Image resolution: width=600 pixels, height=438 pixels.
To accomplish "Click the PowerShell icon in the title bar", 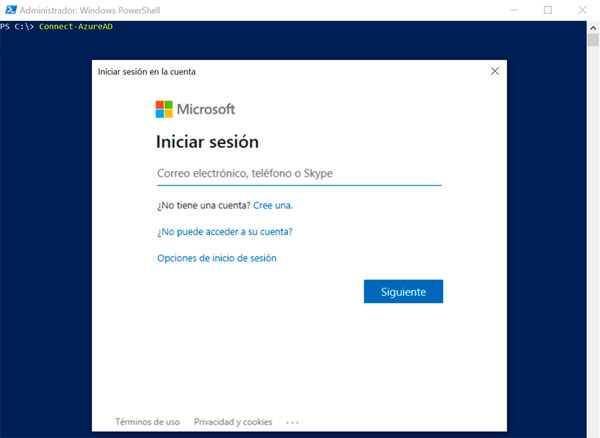I will coord(9,9).
